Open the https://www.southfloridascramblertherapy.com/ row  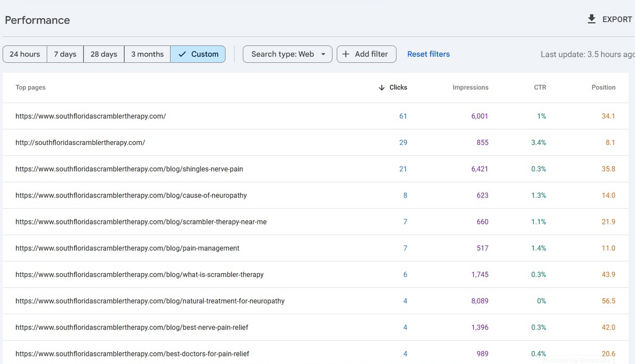pyautogui.click(x=315, y=116)
